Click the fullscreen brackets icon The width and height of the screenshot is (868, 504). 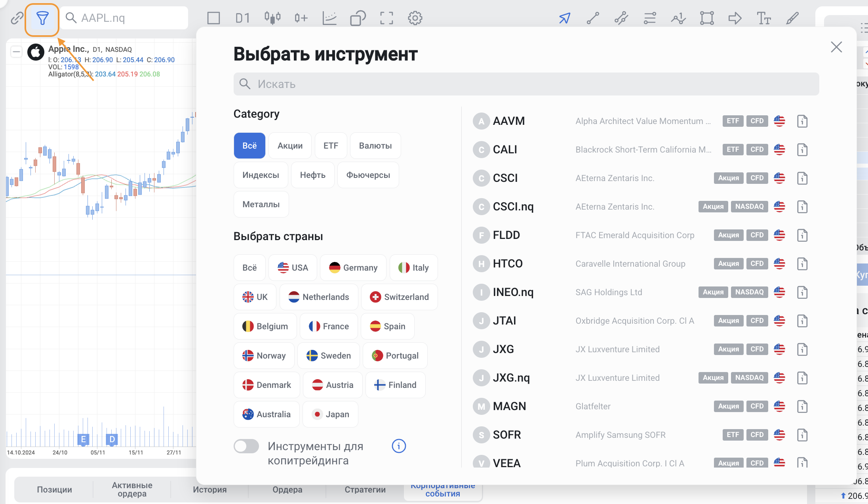pos(386,18)
